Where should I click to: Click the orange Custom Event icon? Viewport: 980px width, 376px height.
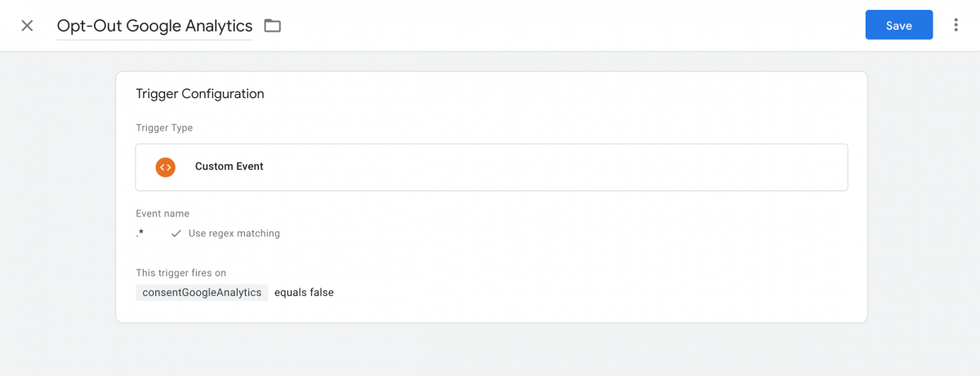[165, 167]
